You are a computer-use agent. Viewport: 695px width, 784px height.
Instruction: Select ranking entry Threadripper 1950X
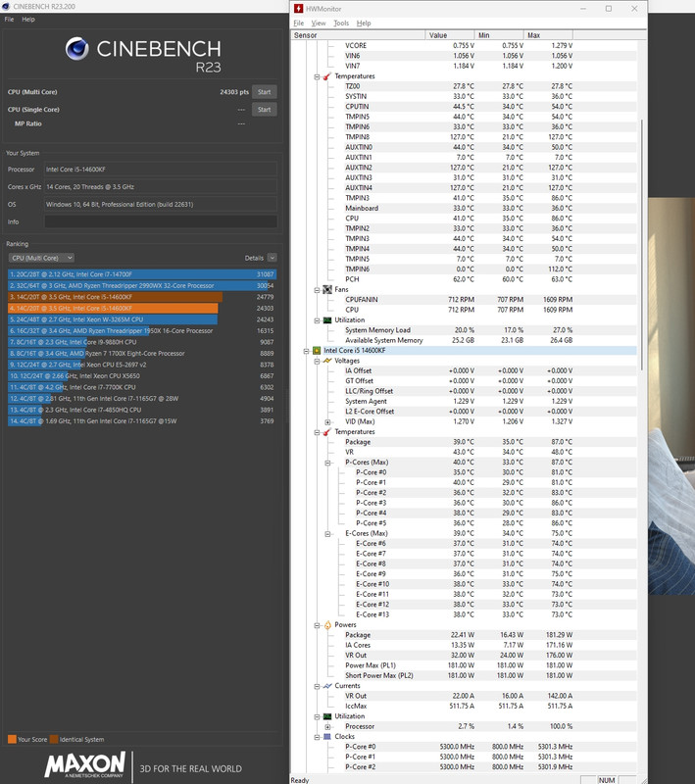(142, 331)
